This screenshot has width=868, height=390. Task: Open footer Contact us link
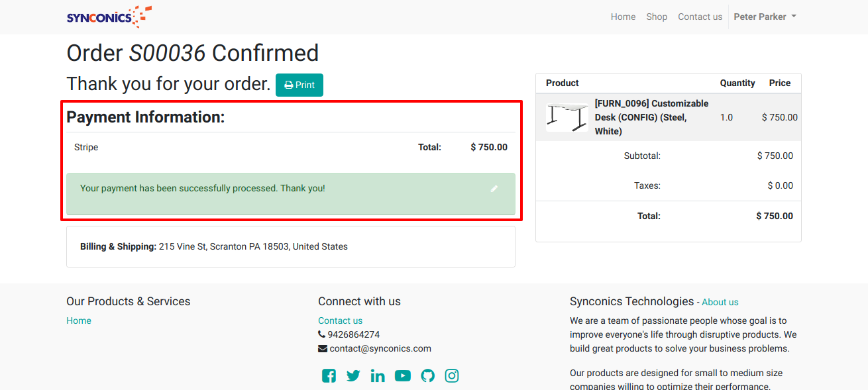340,320
